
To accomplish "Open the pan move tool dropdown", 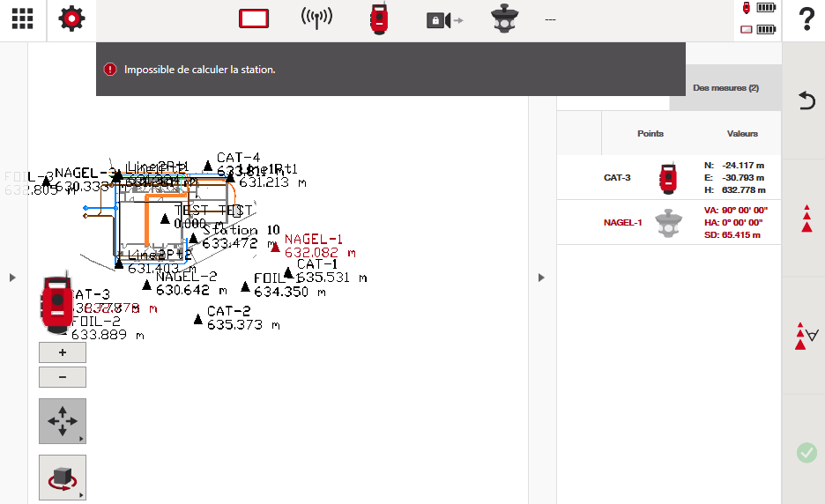I will [63, 421].
